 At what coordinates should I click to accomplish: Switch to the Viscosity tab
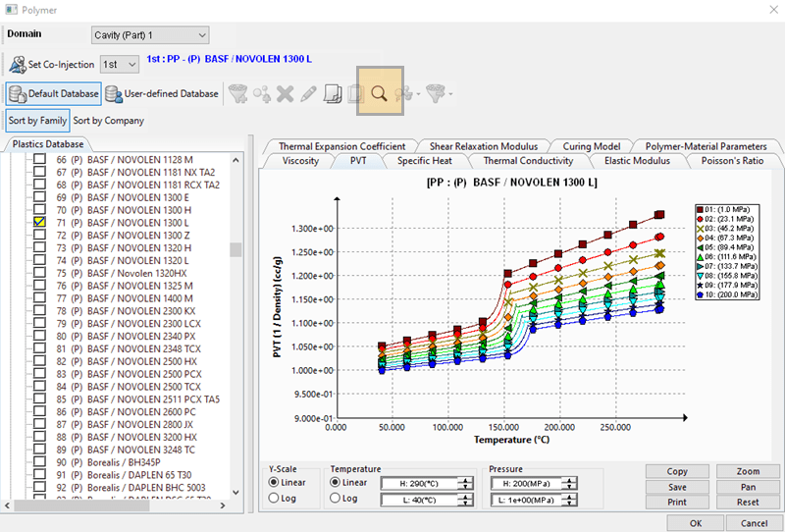tap(300, 161)
